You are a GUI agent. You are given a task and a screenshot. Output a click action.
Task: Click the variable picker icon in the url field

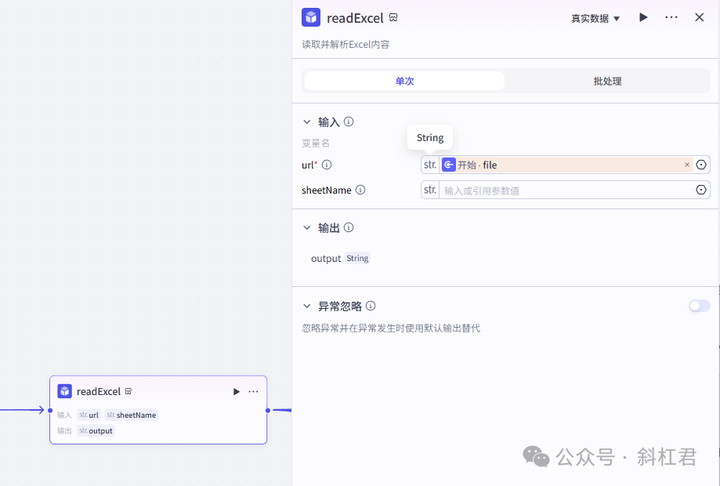[x=701, y=165]
